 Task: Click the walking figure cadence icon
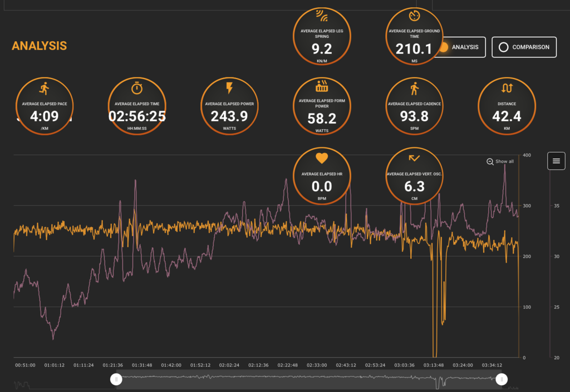click(414, 89)
